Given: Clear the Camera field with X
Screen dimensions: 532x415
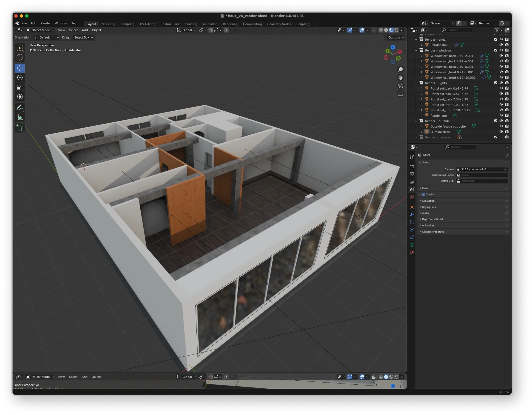Looking at the screenshot, I should coord(505,169).
